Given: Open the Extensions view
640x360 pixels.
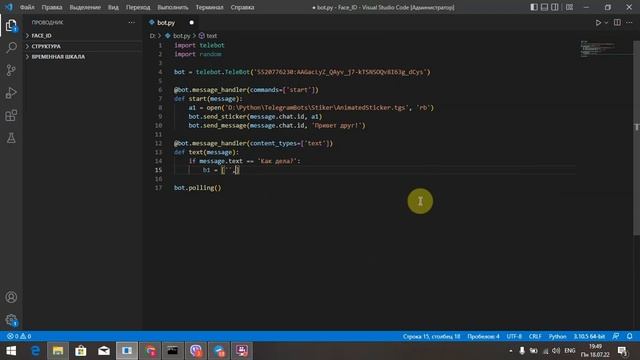Looking at the screenshot, I should [x=11, y=116].
